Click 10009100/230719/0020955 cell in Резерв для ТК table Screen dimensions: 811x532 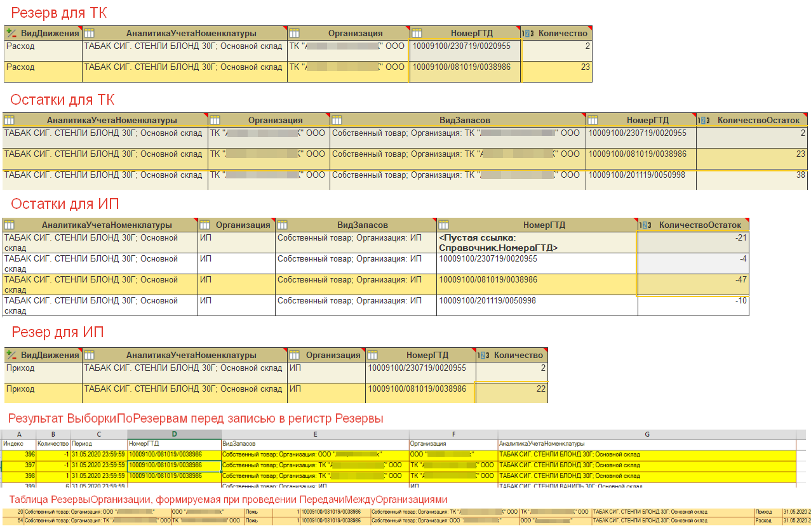pos(466,51)
